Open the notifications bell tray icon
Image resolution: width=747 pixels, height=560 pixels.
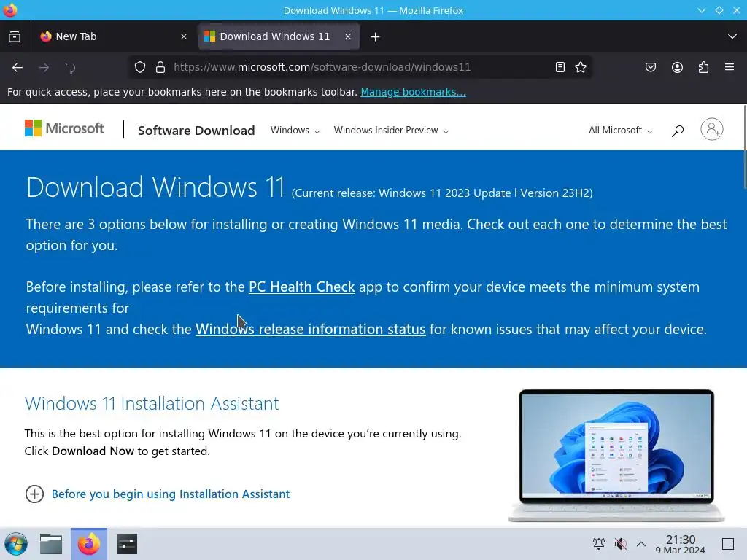tap(599, 543)
